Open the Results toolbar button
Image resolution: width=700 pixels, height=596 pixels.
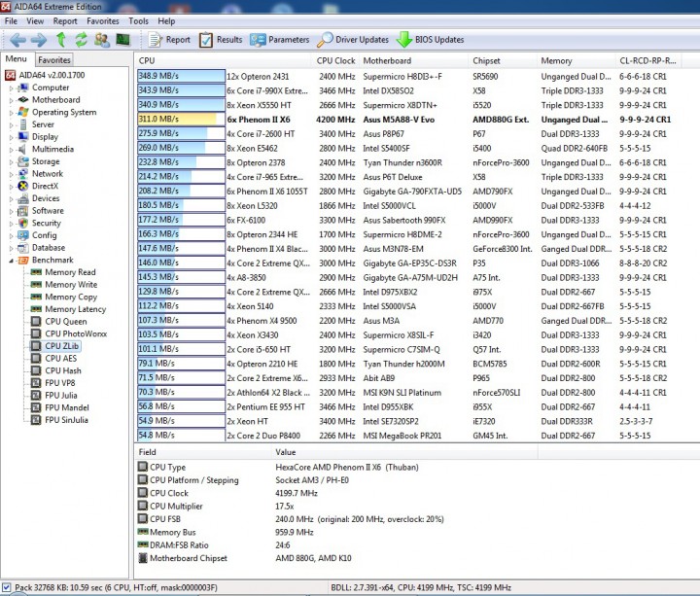(x=221, y=40)
